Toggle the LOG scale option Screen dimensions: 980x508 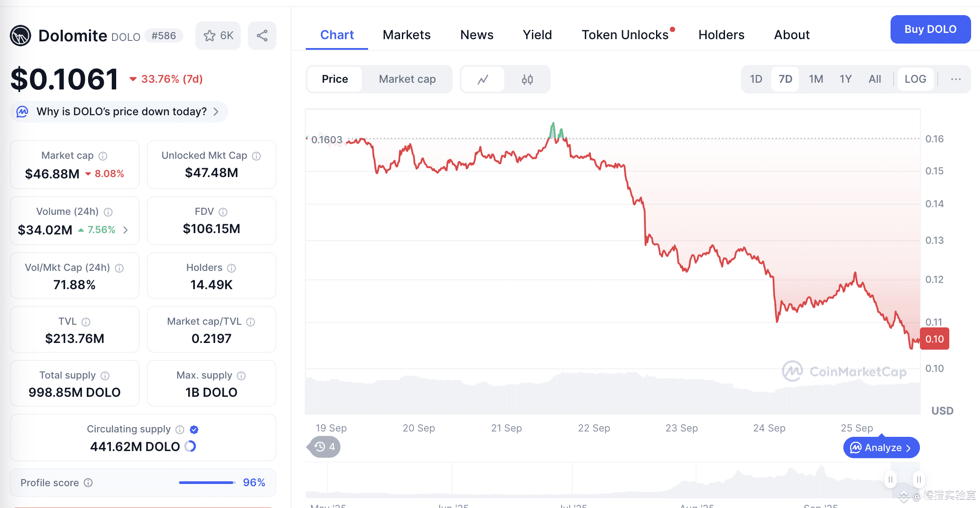pyautogui.click(x=915, y=79)
